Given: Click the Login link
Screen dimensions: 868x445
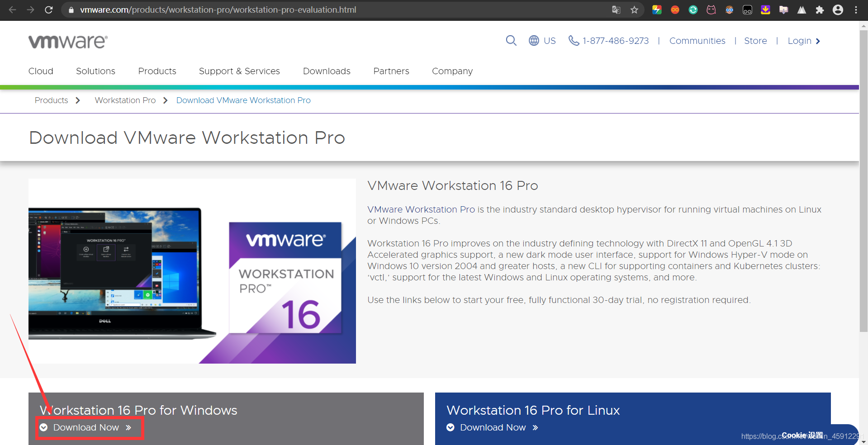Looking at the screenshot, I should click(x=799, y=41).
